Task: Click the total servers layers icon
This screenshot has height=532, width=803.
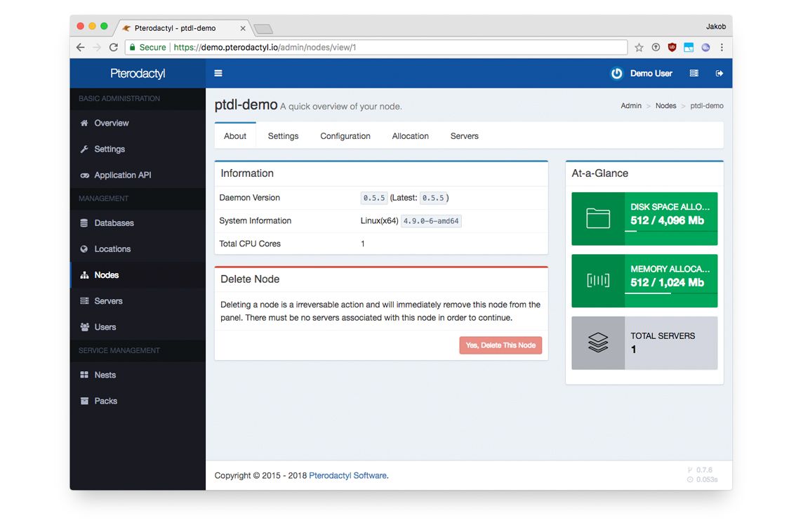Action: pyautogui.click(x=597, y=343)
